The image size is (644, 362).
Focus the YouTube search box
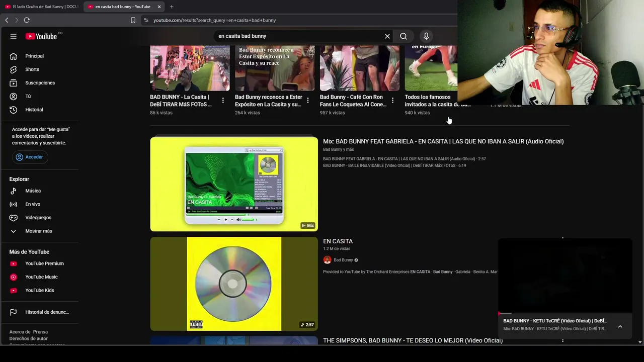coord(299,36)
